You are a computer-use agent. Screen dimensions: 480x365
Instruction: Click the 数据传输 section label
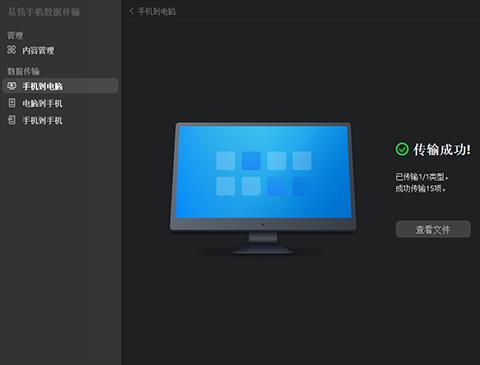[x=23, y=71]
